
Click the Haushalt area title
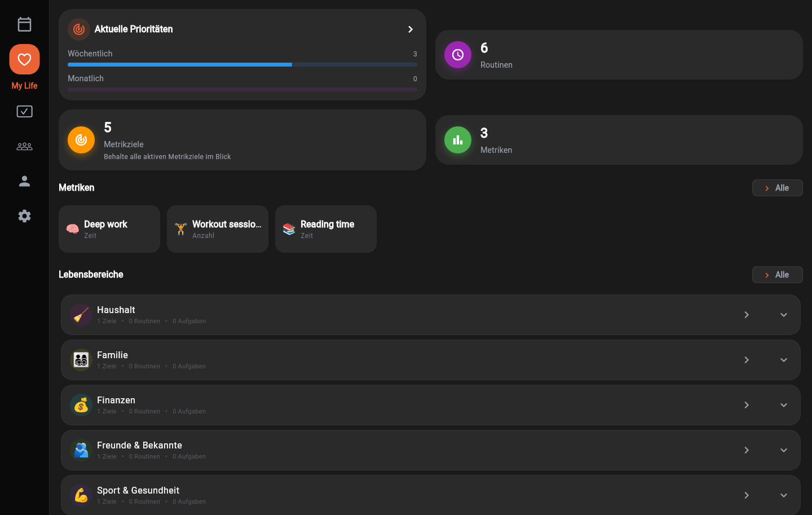pos(116,310)
